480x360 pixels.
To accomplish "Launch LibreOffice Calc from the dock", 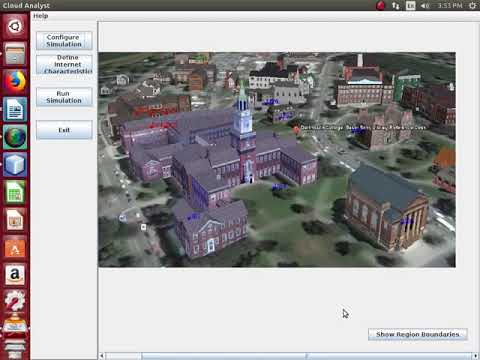I will pyautogui.click(x=15, y=192).
